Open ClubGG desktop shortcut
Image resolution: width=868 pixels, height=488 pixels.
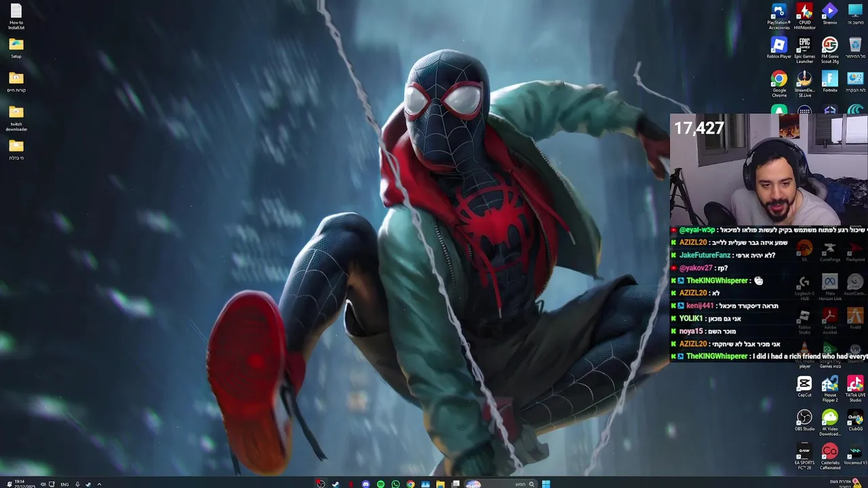[855, 421]
